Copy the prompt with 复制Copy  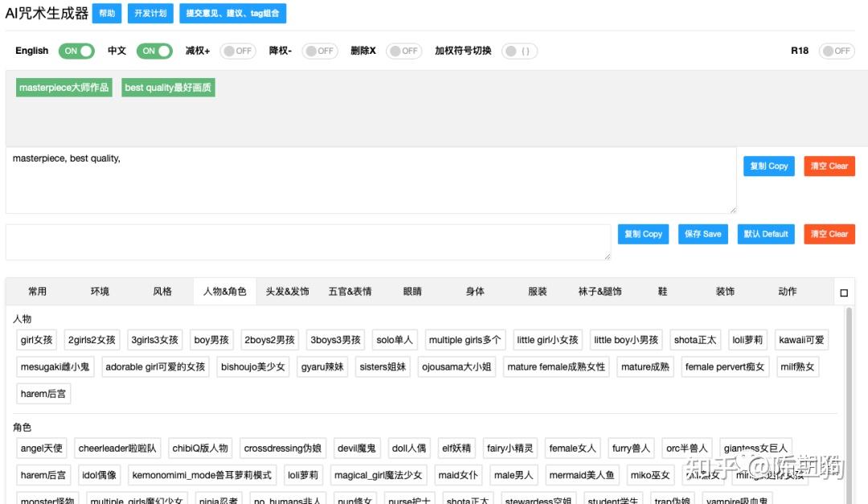tap(768, 166)
